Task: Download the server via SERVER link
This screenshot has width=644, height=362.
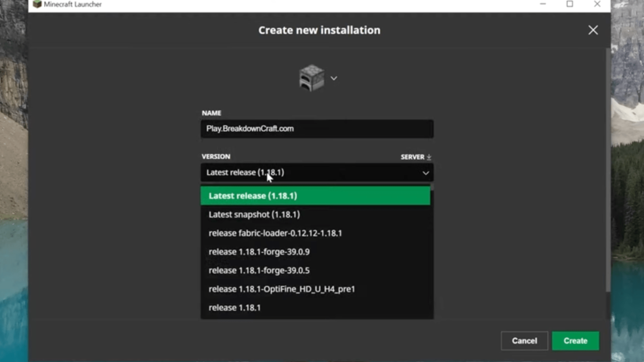Action: pos(416,157)
